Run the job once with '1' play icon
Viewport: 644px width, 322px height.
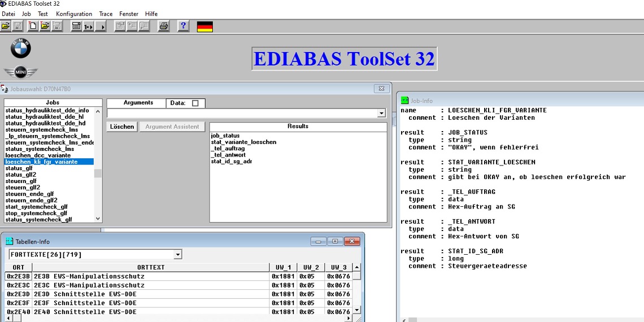[88, 27]
